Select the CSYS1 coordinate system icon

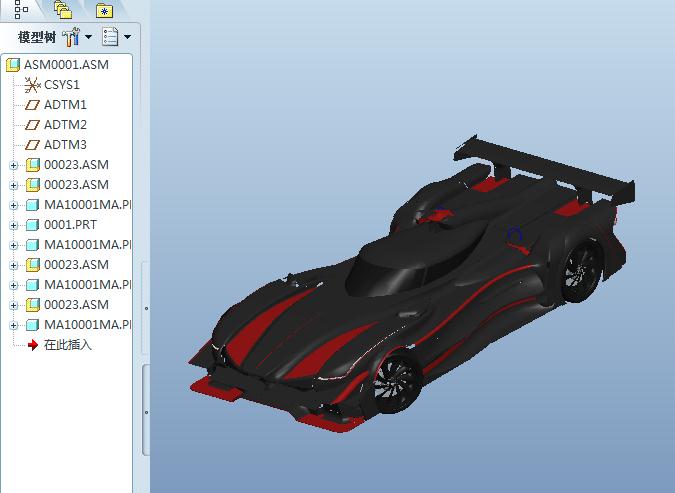32,85
